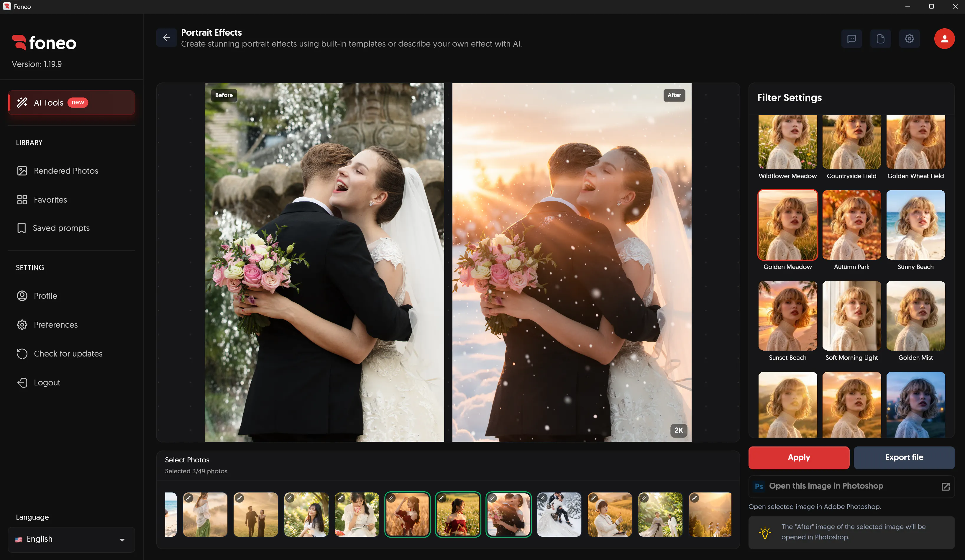Select the woman sitting in garden thumbnail
This screenshot has height=560, width=965.
pos(306,515)
